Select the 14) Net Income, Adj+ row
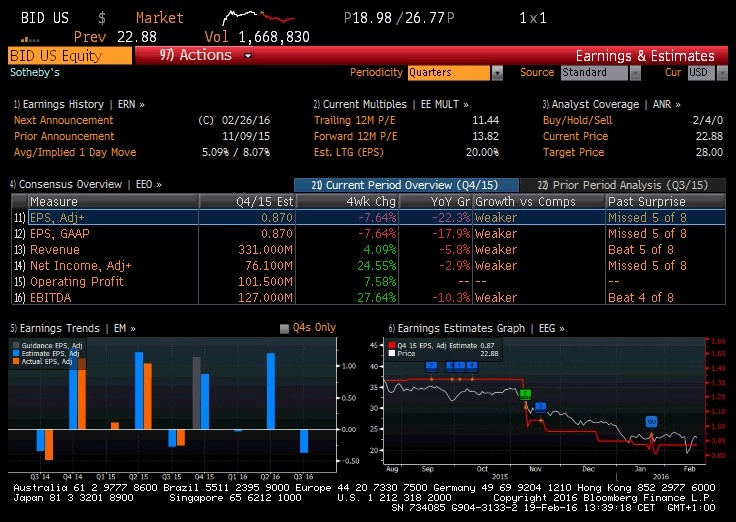Image resolution: width=736 pixels, height=522 pixels. pyautogui.click(x=368, y=265)
